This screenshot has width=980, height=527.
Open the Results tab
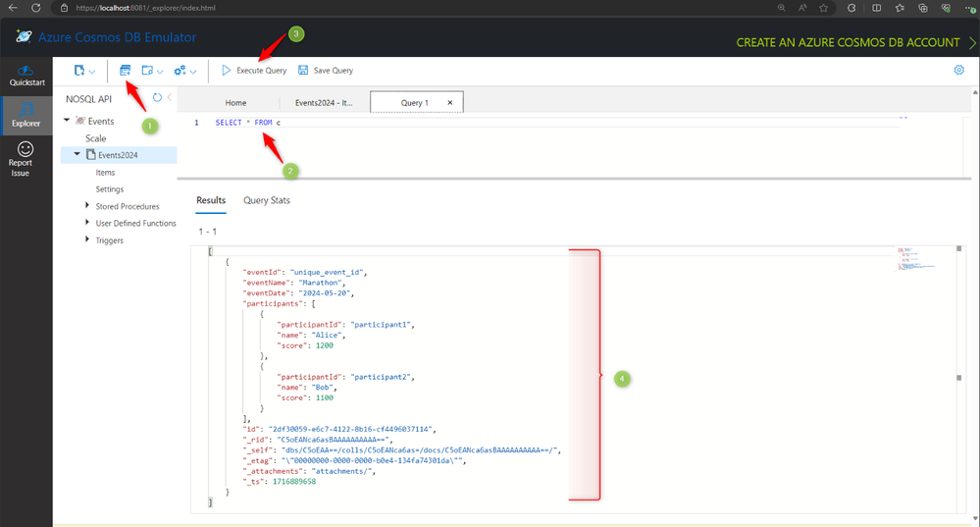pos(211,200)
